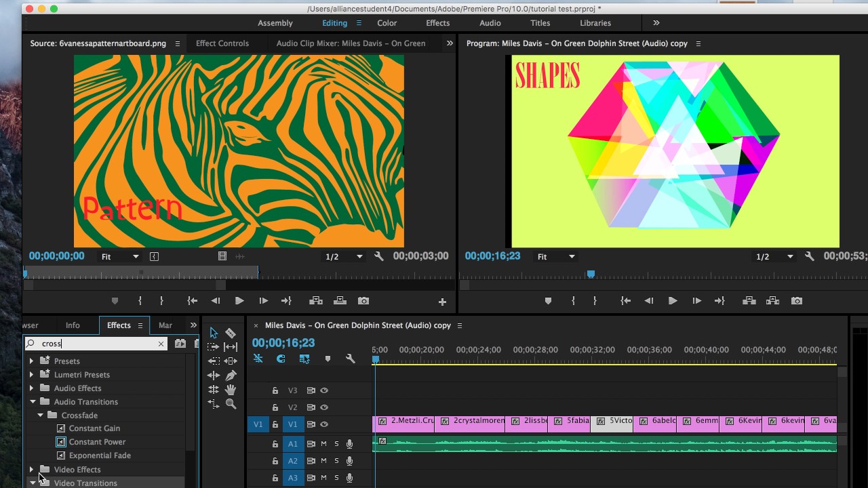Select the Zoom tool
This screenshot has height=488, width=868.
[x=231, y=404]
